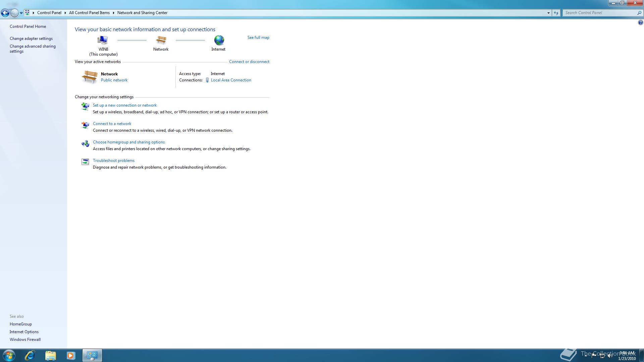
Task: Click Local Area Connection link
Action: 231,80
